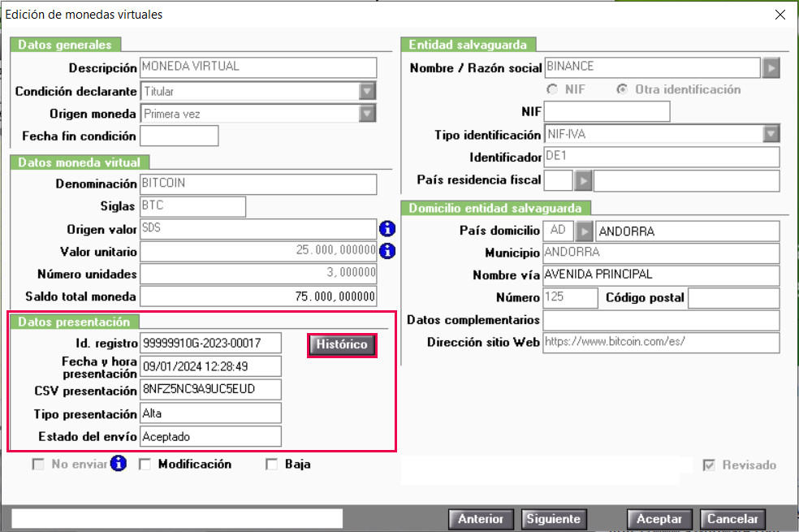This screenshot has width=799, height=532.
Task: Tick the Modificación checkbox
Action: click(x=145, y=465)
